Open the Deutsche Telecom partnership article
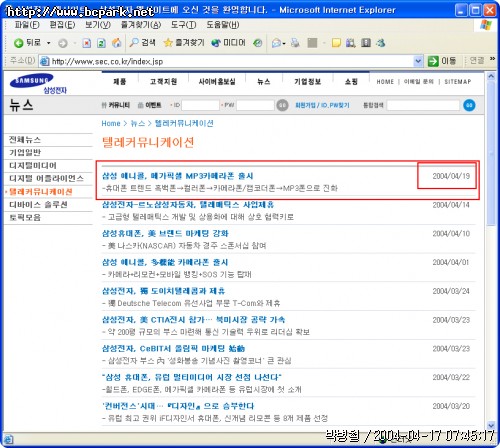This screenshot has width=500, height=448. (164, 291)
